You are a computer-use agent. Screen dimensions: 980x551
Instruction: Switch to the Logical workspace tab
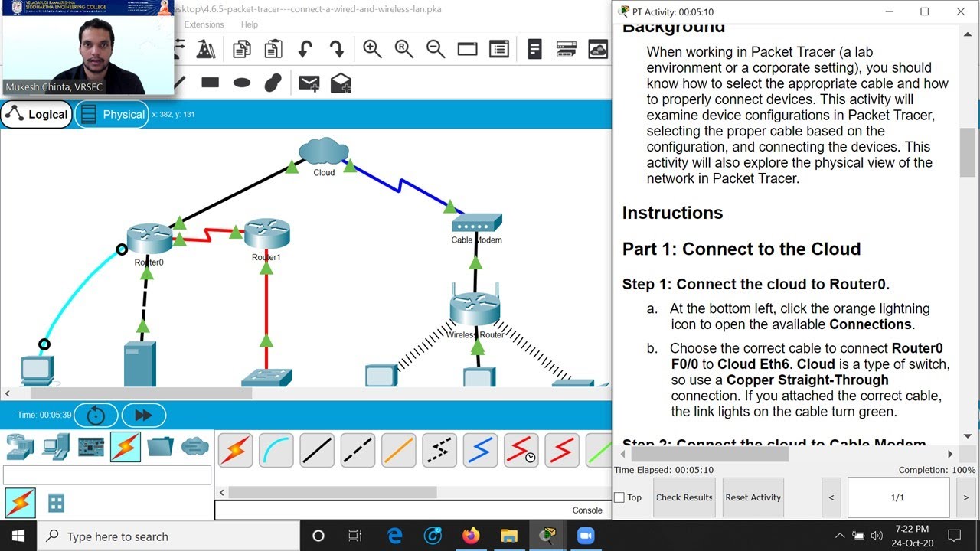pos(36,115)
